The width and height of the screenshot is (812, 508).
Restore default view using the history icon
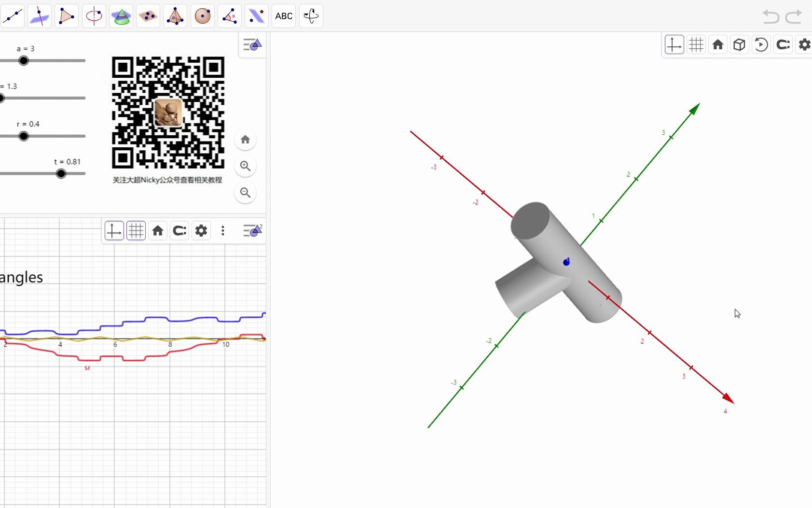click(761, 44)
